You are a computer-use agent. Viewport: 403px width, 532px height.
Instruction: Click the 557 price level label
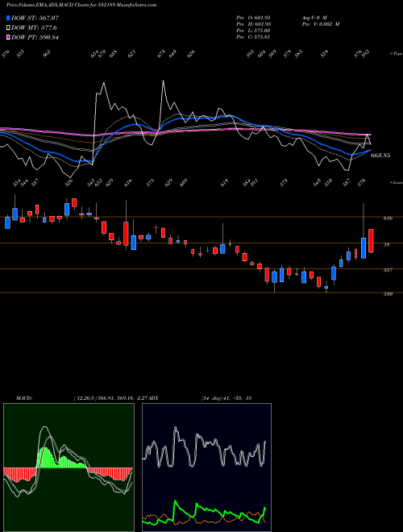click(388, 270)
